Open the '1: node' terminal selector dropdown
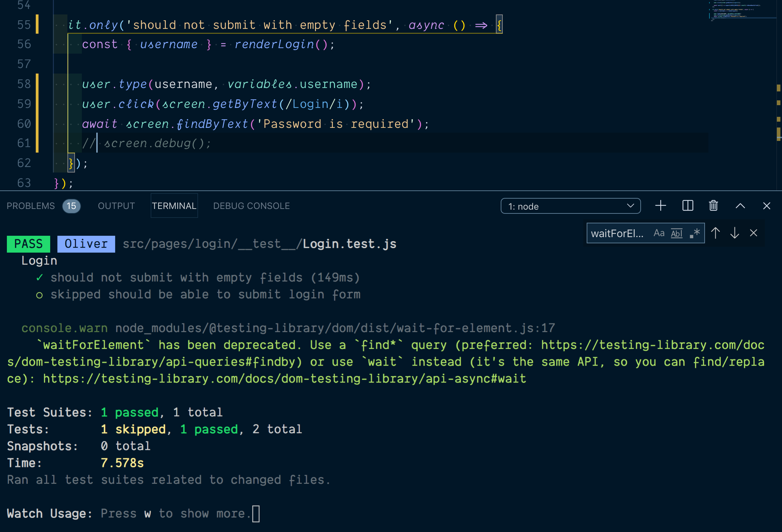 tap(570, 206)
